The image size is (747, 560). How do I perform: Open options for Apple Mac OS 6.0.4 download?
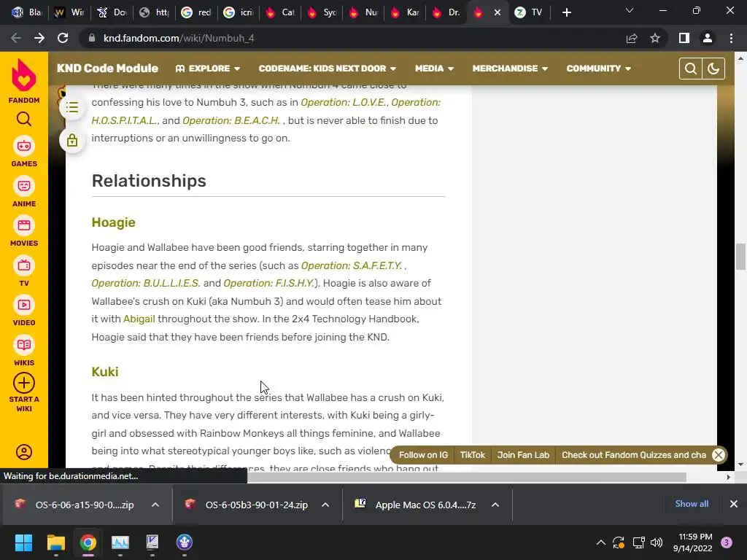(495, 505)
